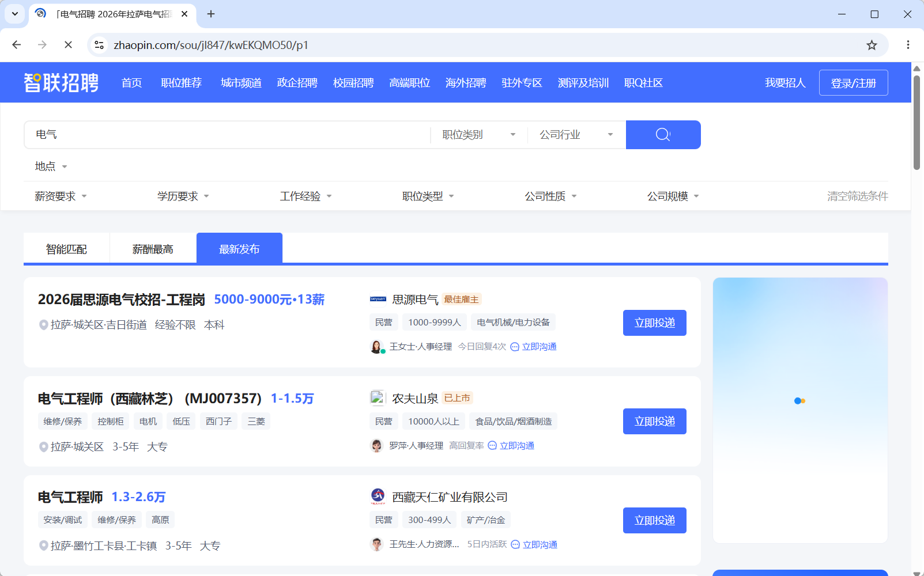
Task: Open 高端职位 menu item
Action: pos(410,83)
